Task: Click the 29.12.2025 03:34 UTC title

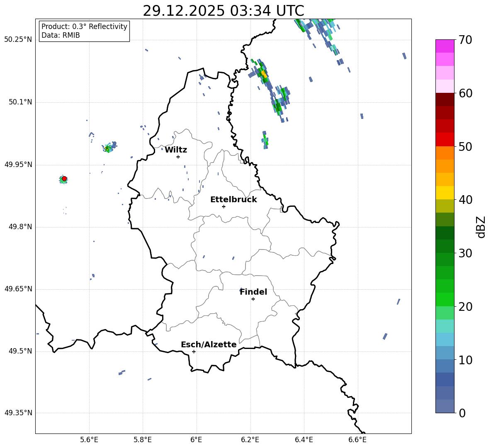Action: 223,11
